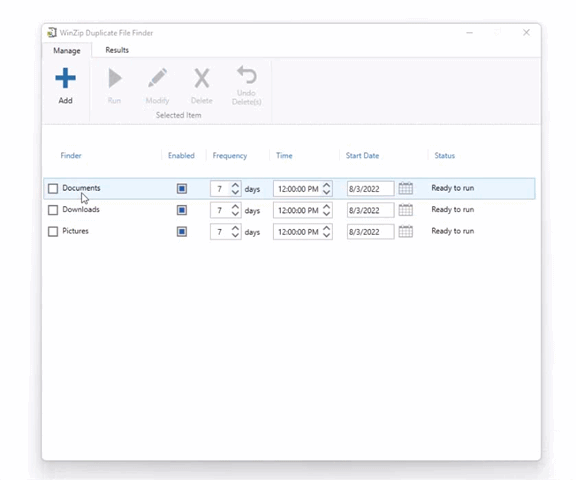
Task: Open calendar picker for Downloads row
Action: click(406, 210)
